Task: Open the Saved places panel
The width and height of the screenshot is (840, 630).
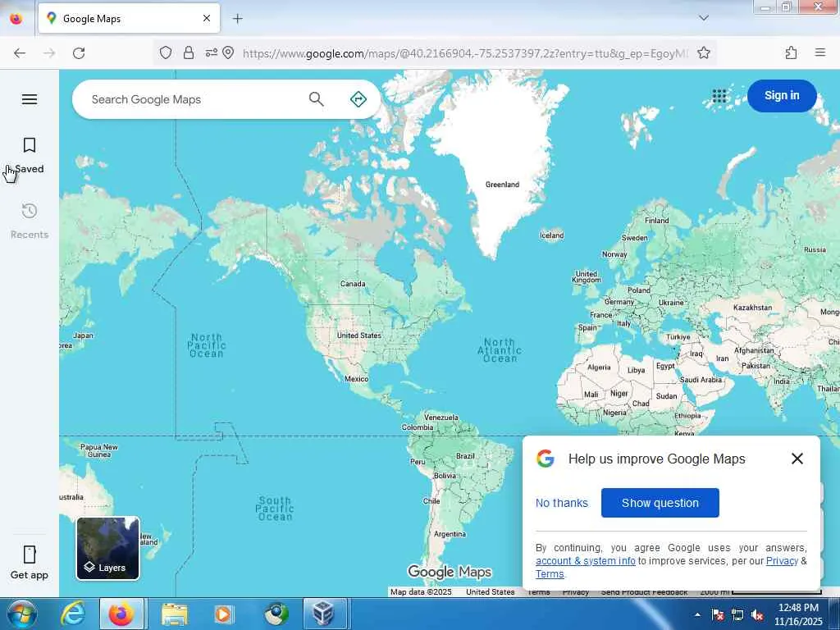Action: click(30, 155)
